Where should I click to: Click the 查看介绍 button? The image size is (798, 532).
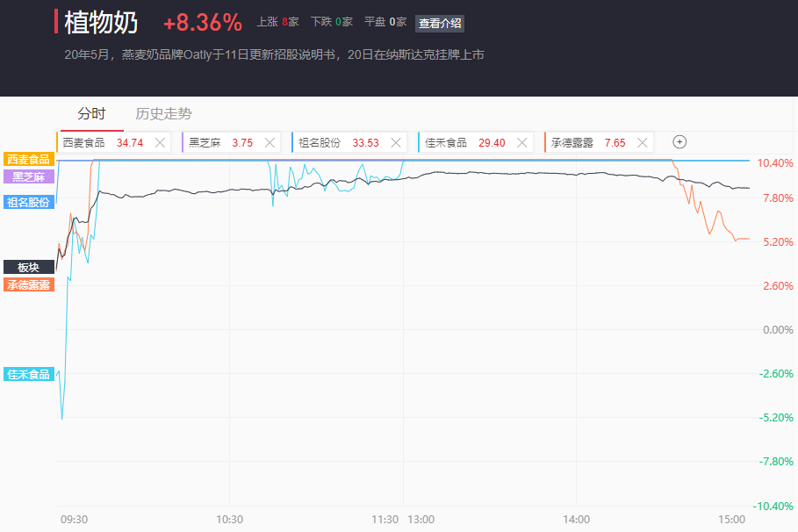(x=440, y=24)
